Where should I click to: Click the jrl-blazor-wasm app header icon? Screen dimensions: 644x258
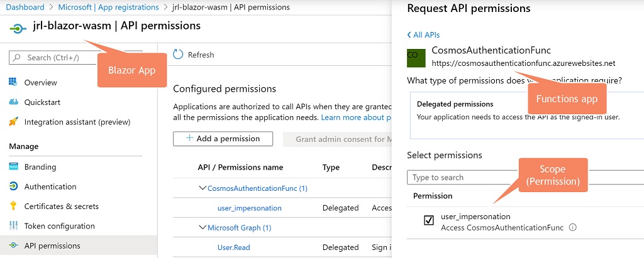coord(18,29)
